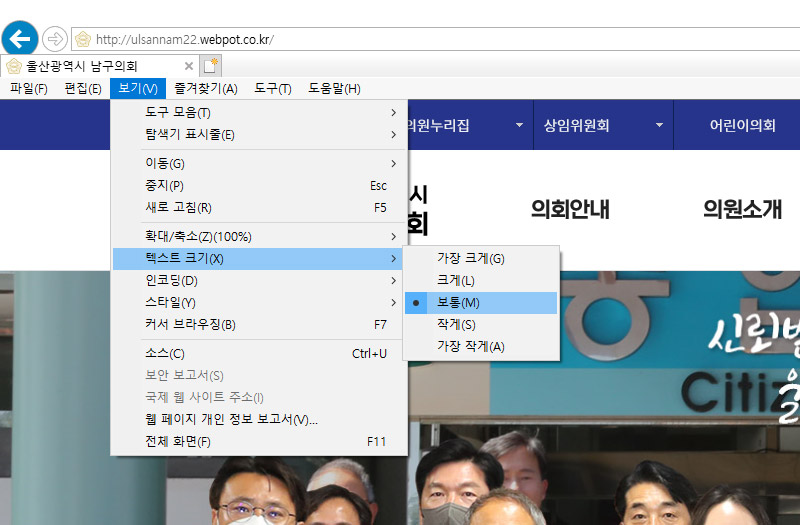Close the 울산광역시 남구의회 tab

coord(189,66)
